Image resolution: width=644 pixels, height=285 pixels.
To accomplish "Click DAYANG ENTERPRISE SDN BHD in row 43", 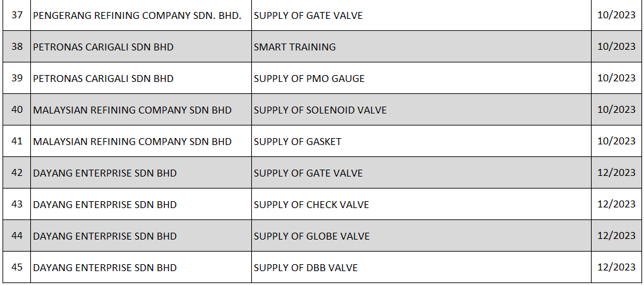I will point(105,205).
